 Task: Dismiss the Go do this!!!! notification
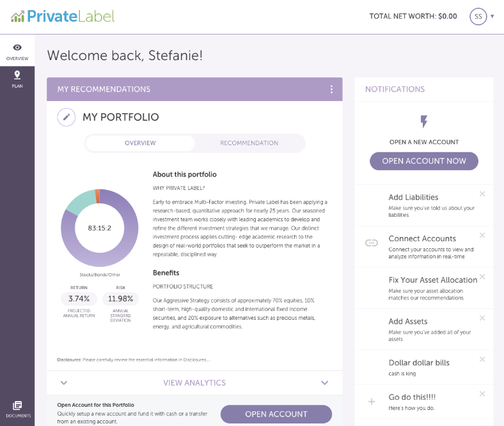pyautogui.click(x=482, y=394)
